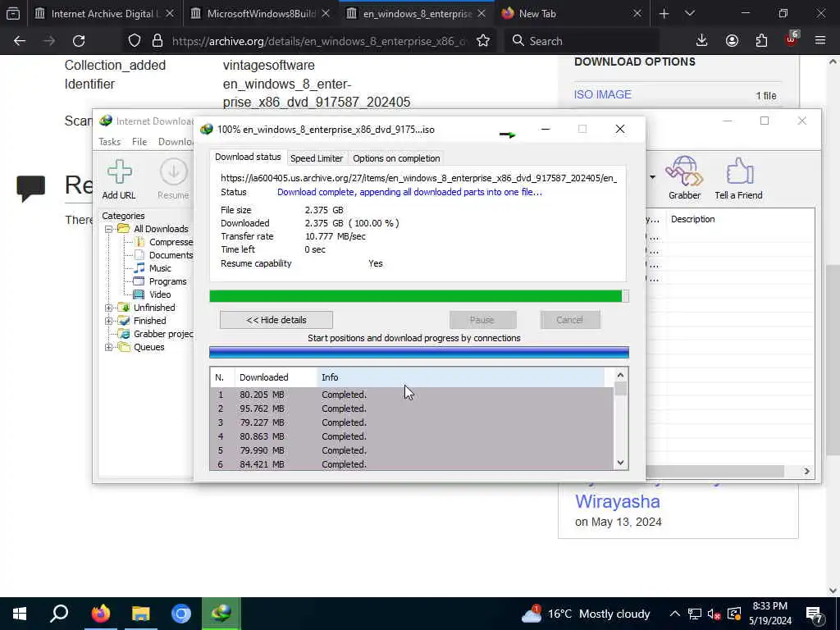840x630 pixels.
Task: Select the Documents category in IDM tree
Action: click(171, 255)
